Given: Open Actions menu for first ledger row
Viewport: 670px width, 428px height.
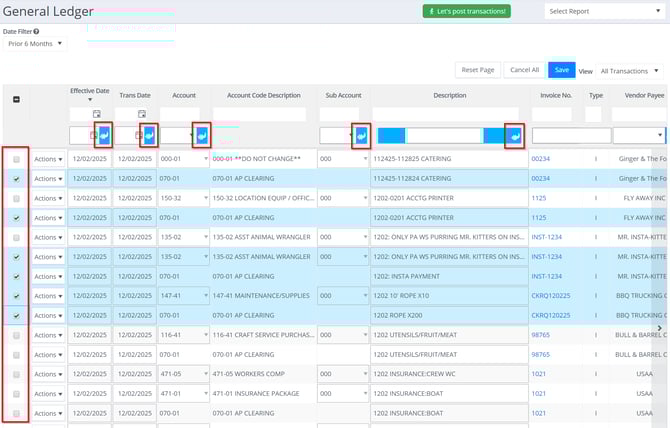Looking at the screenshot, I should click(x=47, y=160).
